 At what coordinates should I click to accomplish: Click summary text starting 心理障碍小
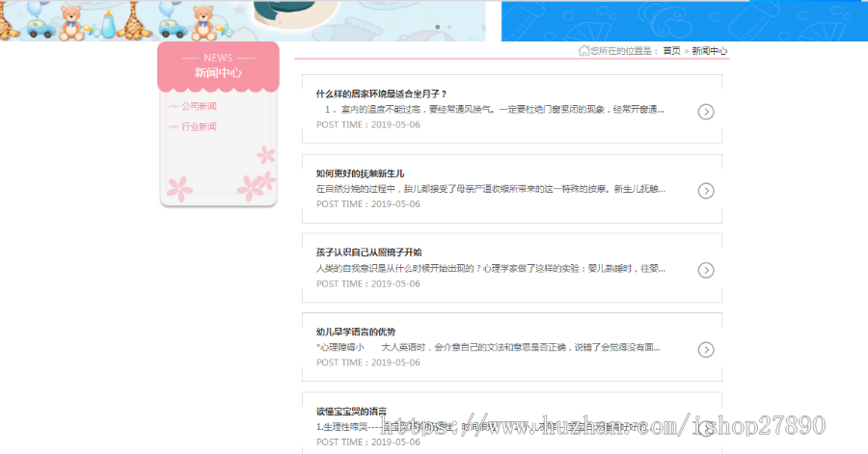(x=488, y=347)
